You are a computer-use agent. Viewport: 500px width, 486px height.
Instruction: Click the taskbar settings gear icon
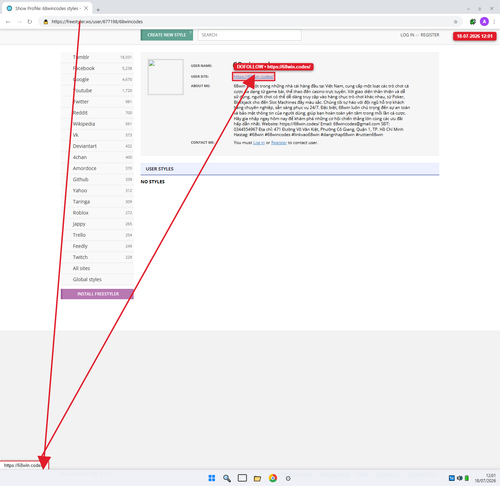point(288,478)
